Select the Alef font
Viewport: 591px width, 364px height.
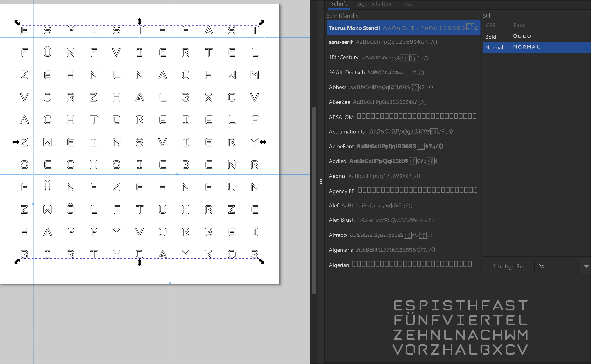tap(404, 205)
